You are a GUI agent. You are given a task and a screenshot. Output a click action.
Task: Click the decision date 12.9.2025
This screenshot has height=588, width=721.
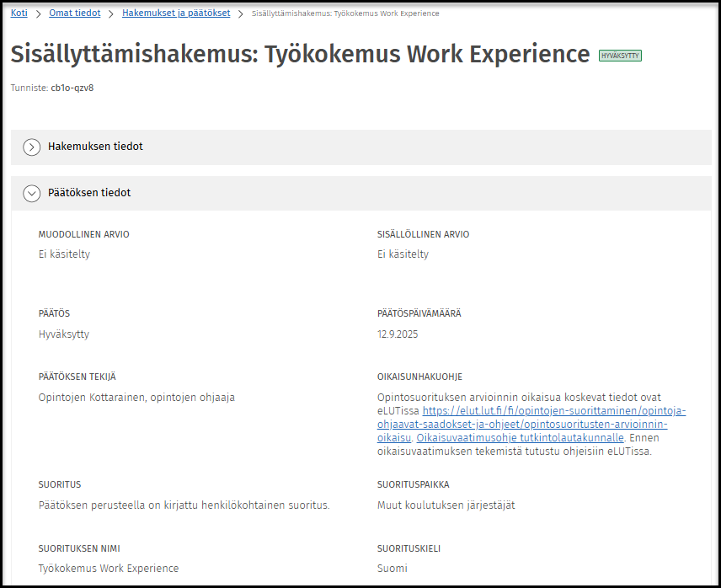coord(398,334)
